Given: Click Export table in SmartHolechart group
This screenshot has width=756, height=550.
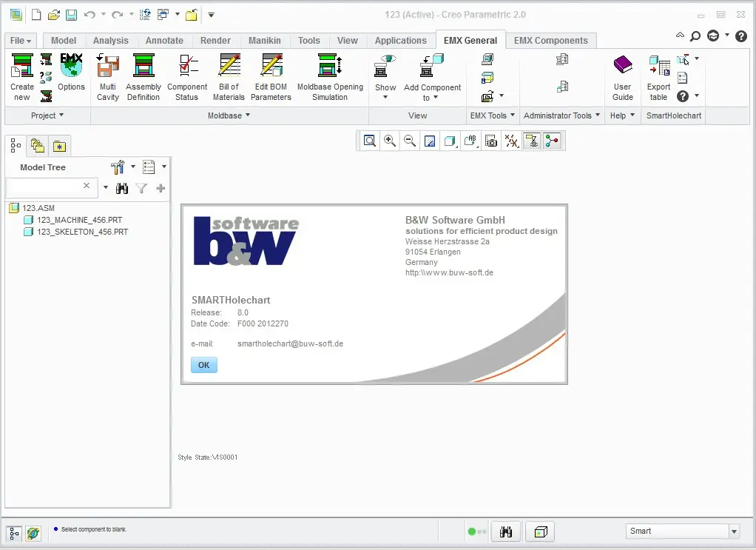Looking at the screenshot, I should 658,77.
